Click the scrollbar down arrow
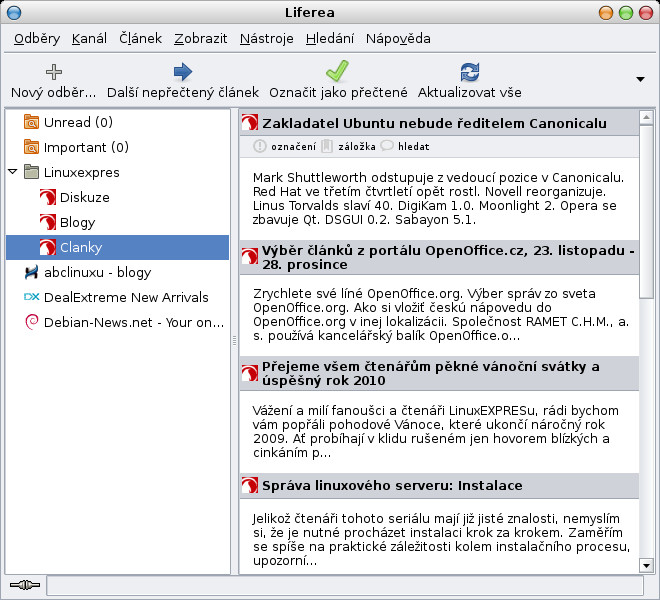This screenshot has width=660, height=600. (646, 565)
